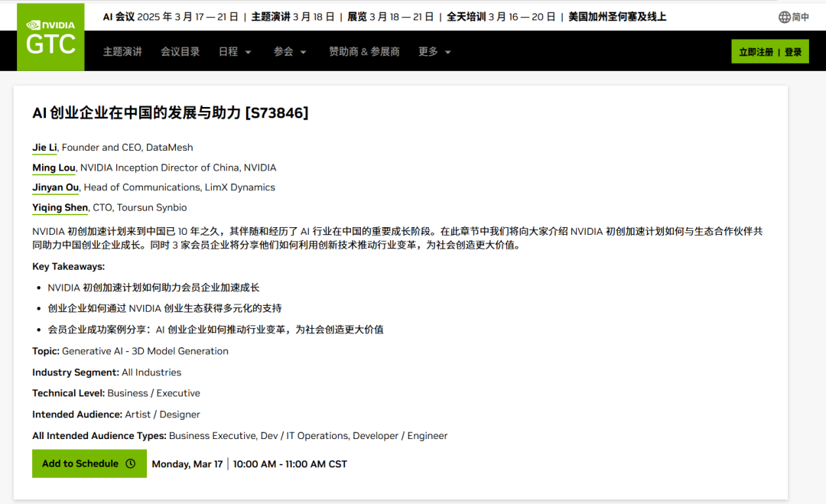Click the 全天培训 3 月 16 — 20 日 banner text
826x504 pixels.
(501, 17)
